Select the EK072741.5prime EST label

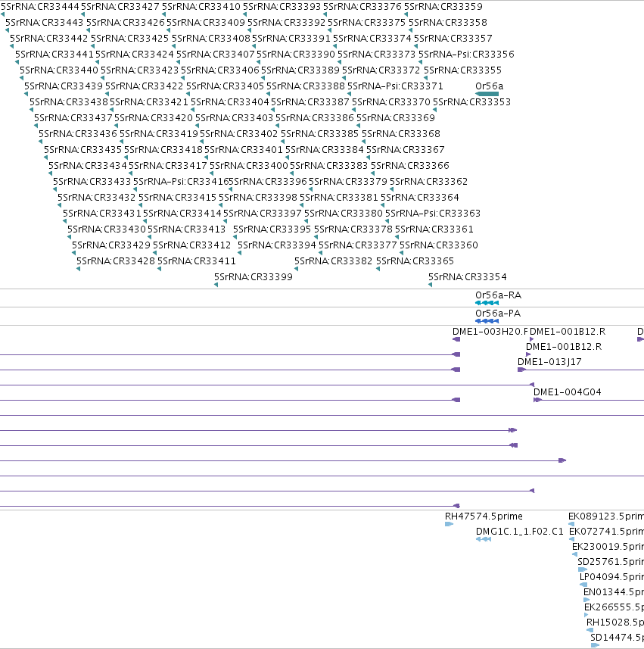click(x=606, y=532)
